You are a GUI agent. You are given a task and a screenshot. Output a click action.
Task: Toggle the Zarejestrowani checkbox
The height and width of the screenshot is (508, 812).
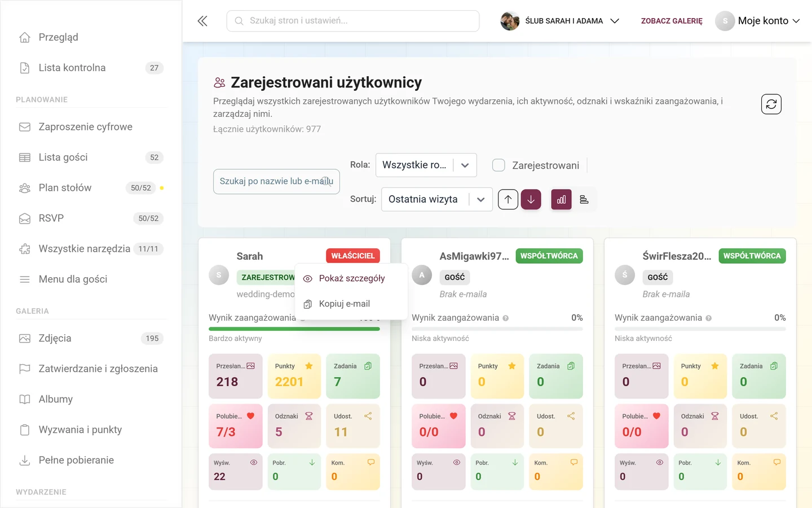coord(498,165)
